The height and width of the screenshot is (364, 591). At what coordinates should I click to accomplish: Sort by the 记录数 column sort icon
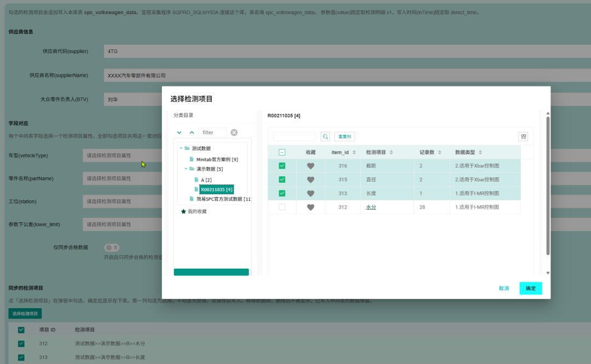(x=439, y=152)
